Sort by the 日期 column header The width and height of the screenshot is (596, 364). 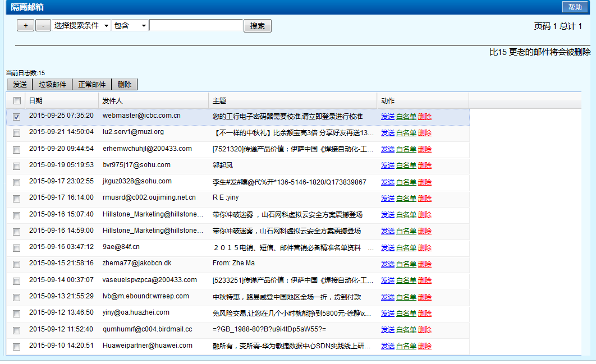point(36,101)
